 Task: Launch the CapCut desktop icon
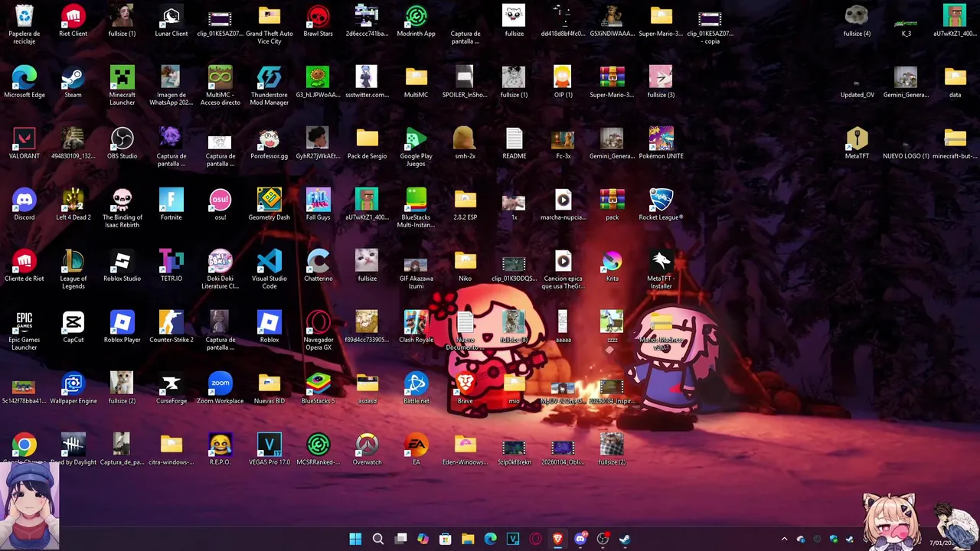click(x=73, y=323)
